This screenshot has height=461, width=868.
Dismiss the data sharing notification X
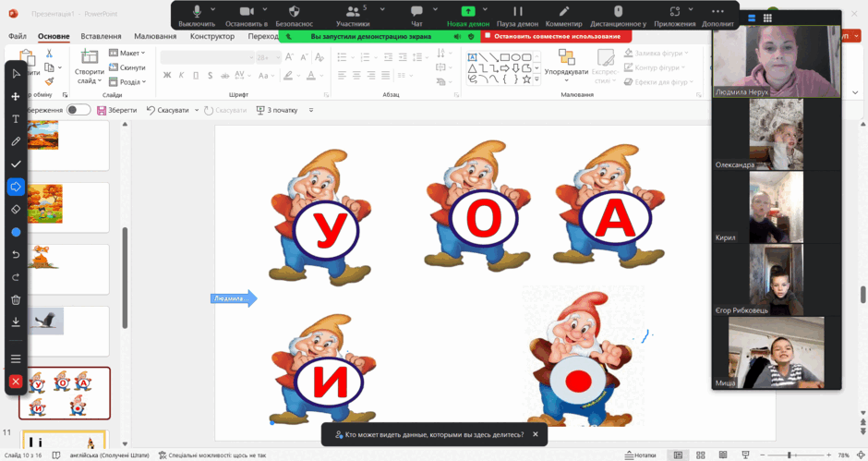coord(536,434)
